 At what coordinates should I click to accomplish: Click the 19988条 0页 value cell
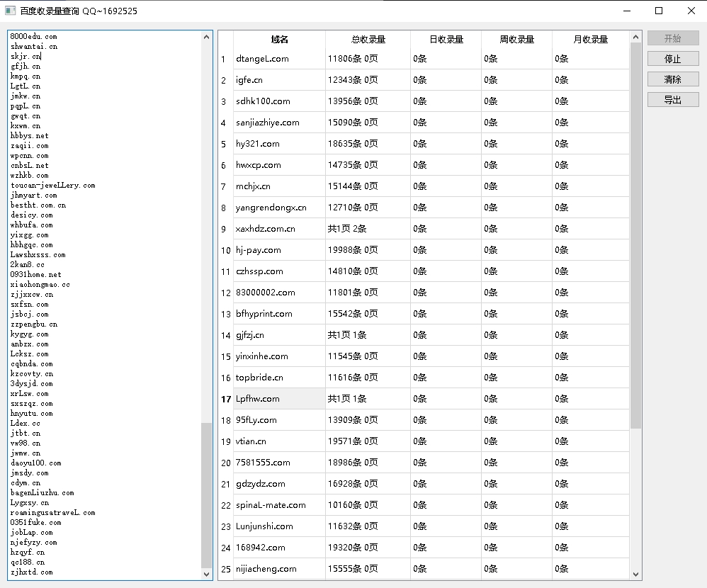[368, 250]
